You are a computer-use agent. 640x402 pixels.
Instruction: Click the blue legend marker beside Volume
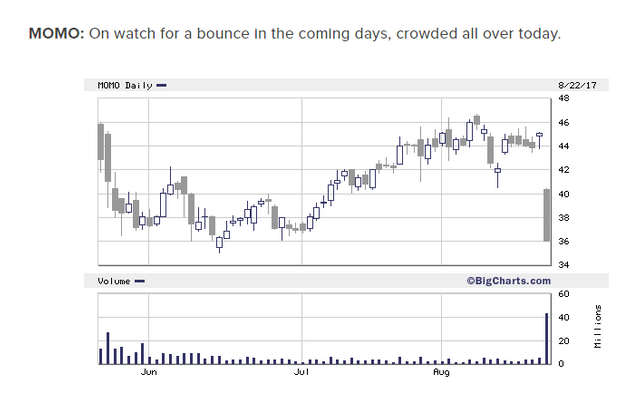pos(140,281)
